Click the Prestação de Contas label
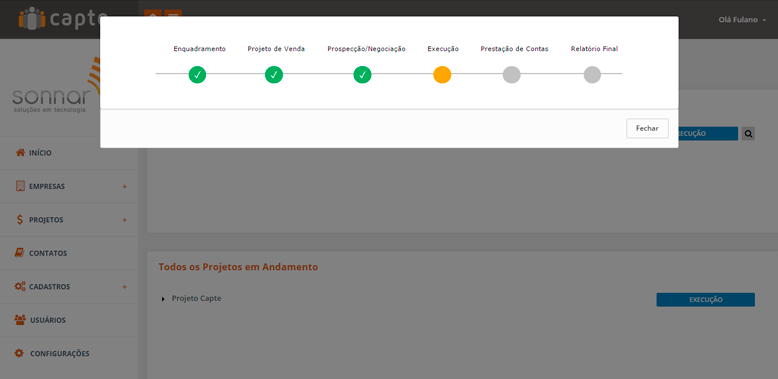Viewport: 778px width, 379px height. tap(514, 49)
